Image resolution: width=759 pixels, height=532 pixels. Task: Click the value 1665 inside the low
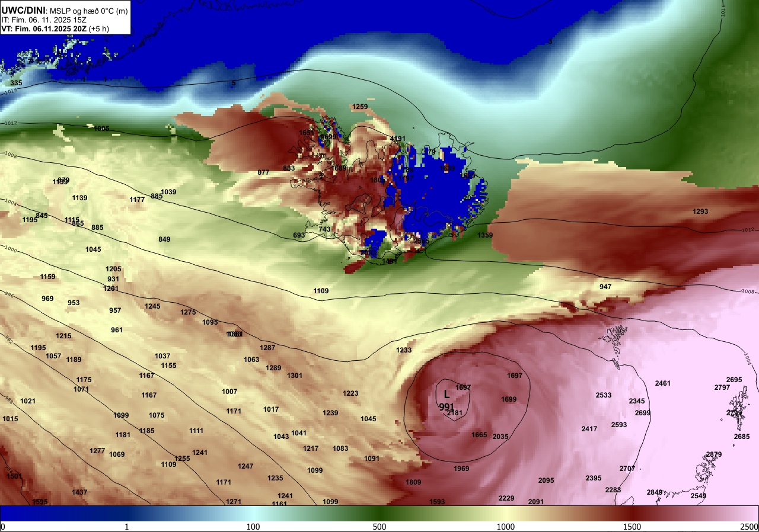(x=479, y=435)
